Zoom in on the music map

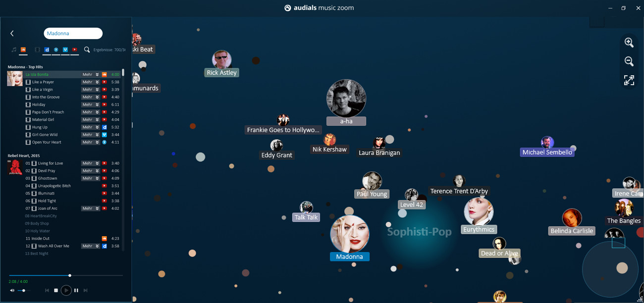[x=629, y=43]
